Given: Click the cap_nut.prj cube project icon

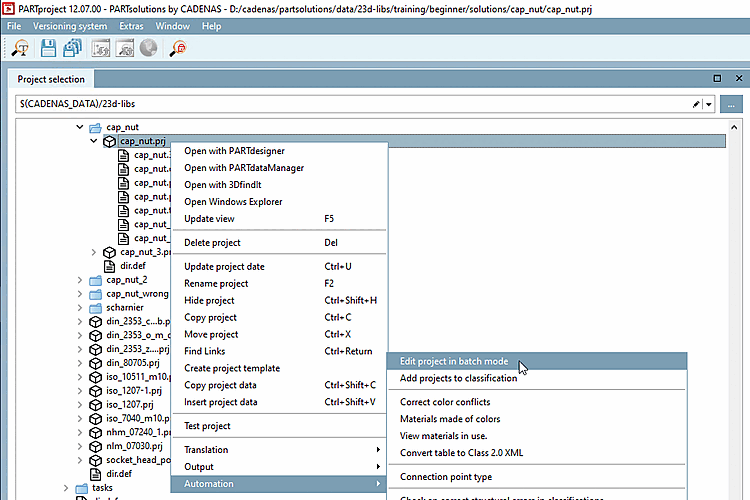Looking at the screenshot, I should point(109,142).
